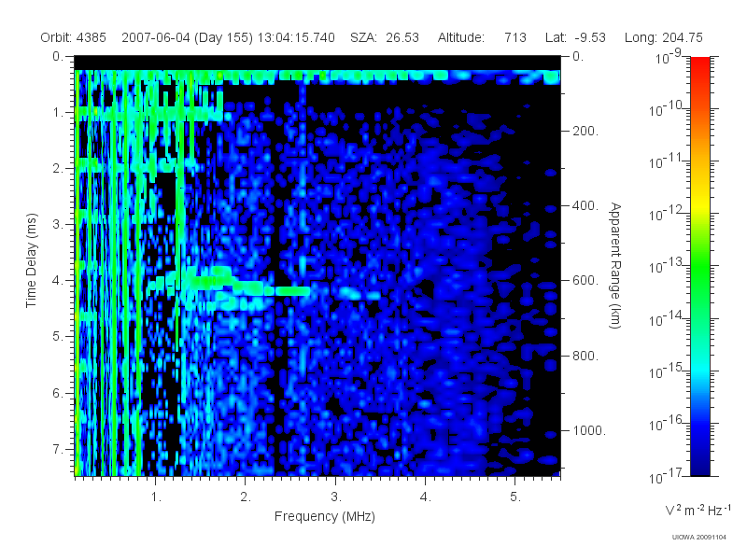
Task: Click the '2.' tick label on frequency axis
Action: tap(246, 497)
